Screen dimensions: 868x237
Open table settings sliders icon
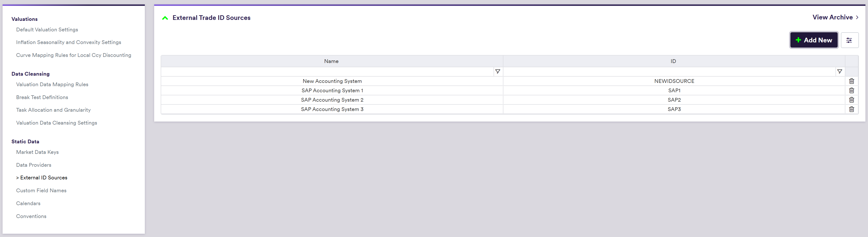coord(849,40)
